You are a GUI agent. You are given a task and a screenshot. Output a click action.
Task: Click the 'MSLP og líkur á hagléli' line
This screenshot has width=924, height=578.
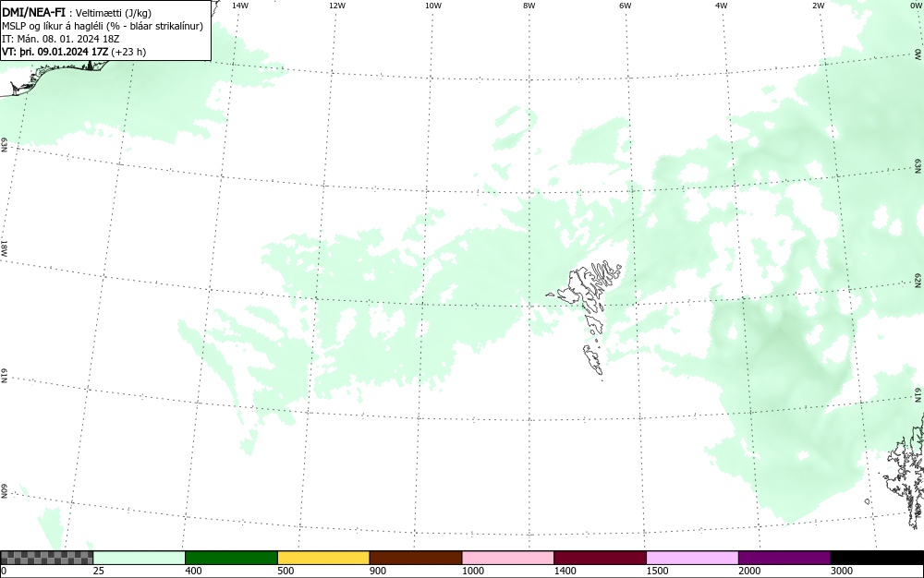click(103, 26)
